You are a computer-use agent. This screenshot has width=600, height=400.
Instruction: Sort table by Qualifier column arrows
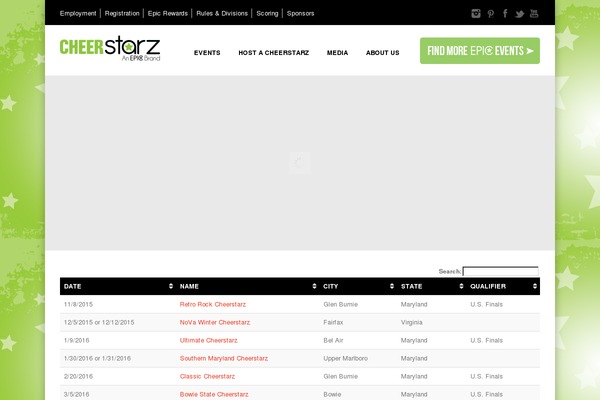tap(535, 286)
